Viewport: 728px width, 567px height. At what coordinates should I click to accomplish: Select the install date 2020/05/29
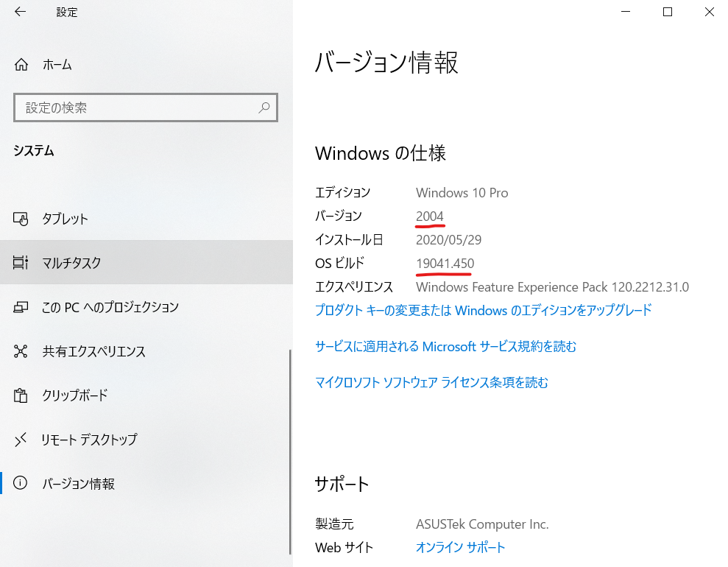click(448, 239)
